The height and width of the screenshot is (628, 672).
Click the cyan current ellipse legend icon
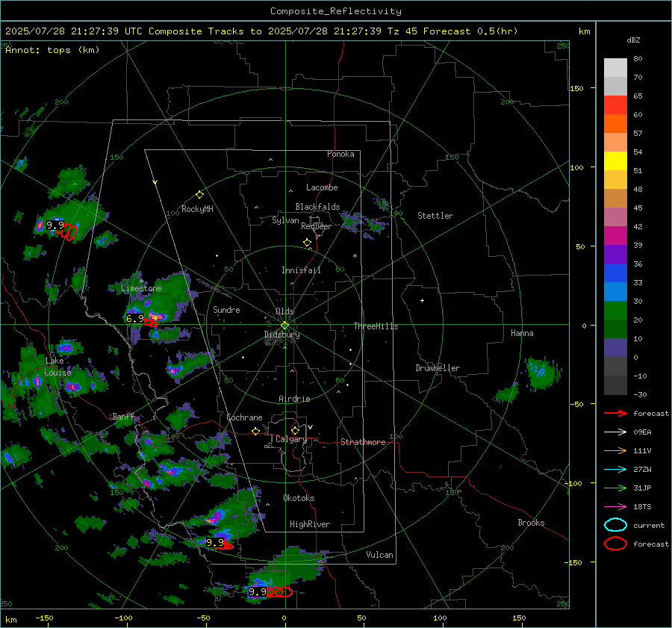coord(615,525)
